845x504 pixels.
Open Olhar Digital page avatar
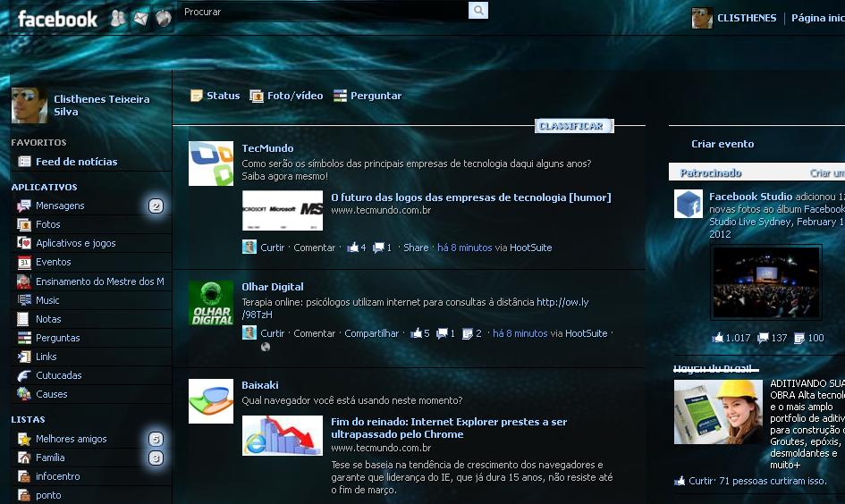[x=211, y=303]
